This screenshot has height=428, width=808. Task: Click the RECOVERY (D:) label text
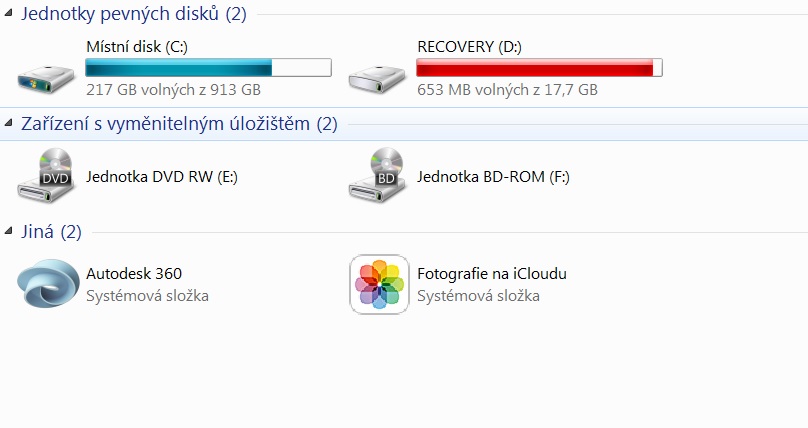click(x=469, y=47)
